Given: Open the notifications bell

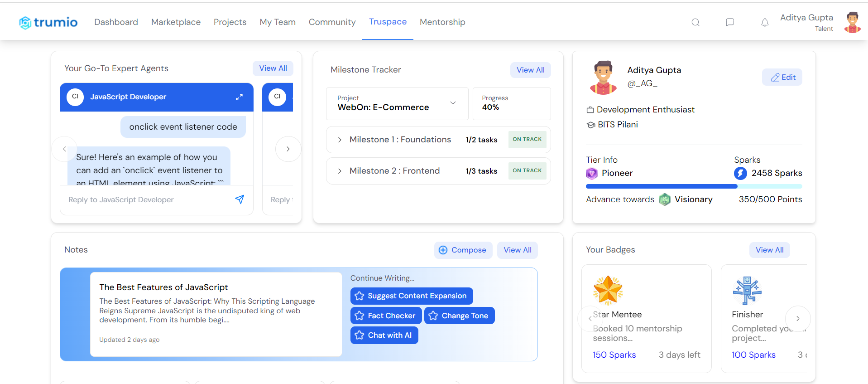Looking at the screenshot, I should point(765,22).
